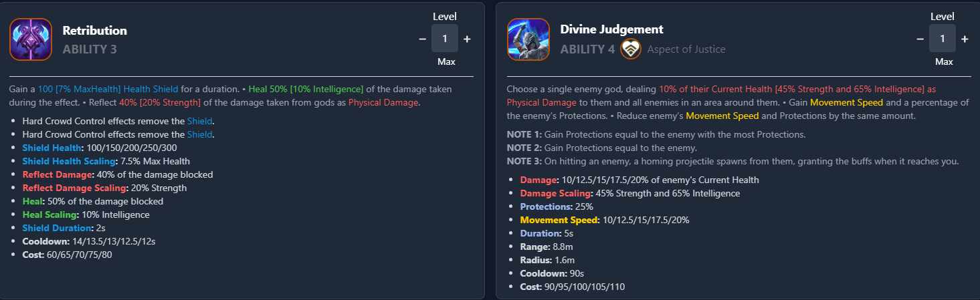Increase Divine Judgement level with plus
980x300 pixels.
click(965, 39)
